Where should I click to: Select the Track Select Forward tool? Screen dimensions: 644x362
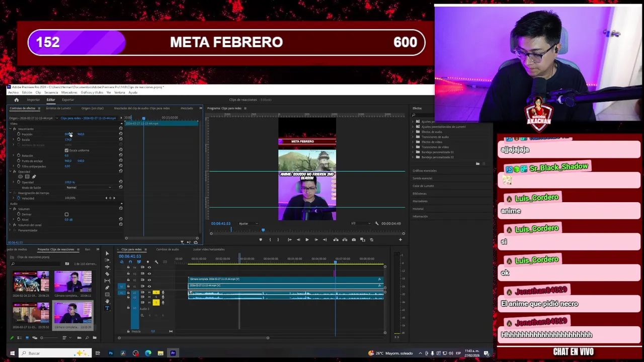pos(107,260)
